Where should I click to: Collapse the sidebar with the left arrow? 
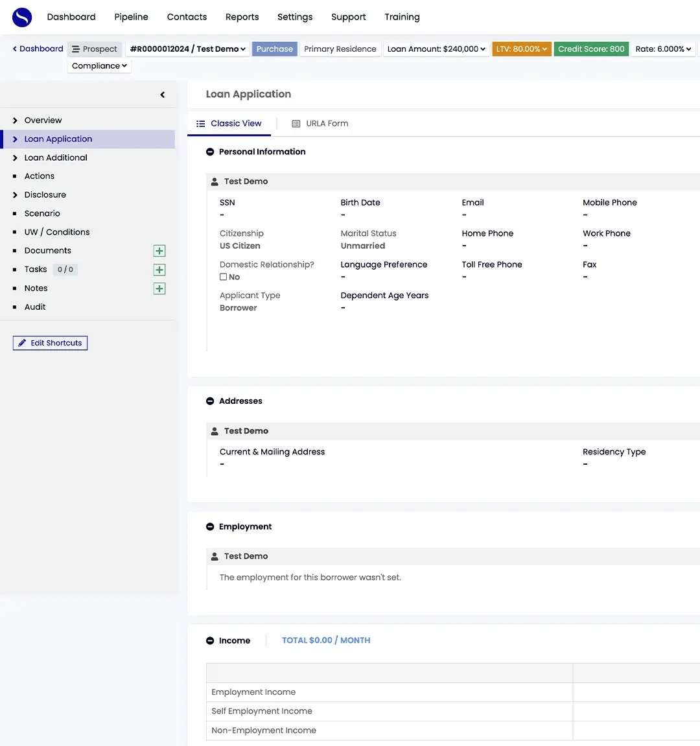tap(162, 95)
